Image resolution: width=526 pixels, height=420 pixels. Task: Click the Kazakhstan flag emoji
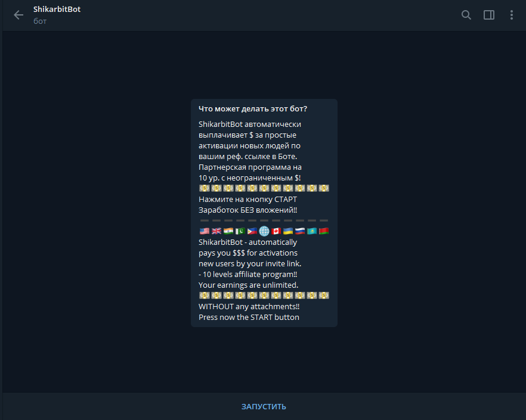[312, 231]
